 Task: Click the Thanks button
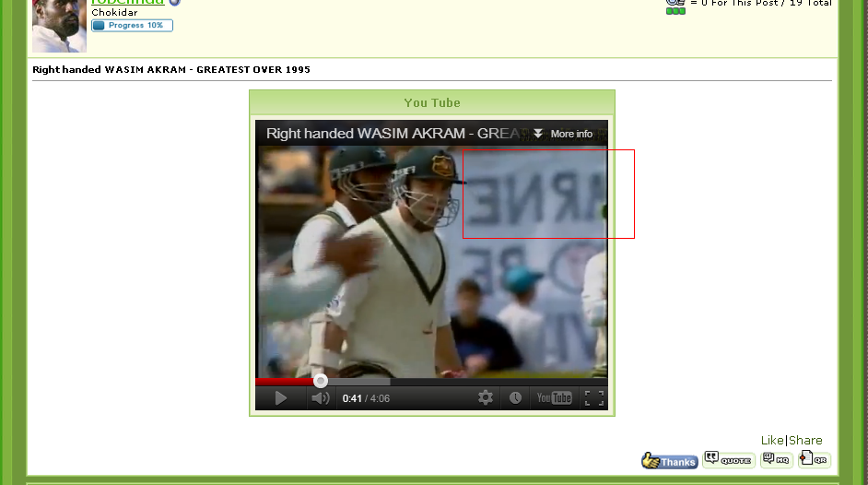pos(669,460)
